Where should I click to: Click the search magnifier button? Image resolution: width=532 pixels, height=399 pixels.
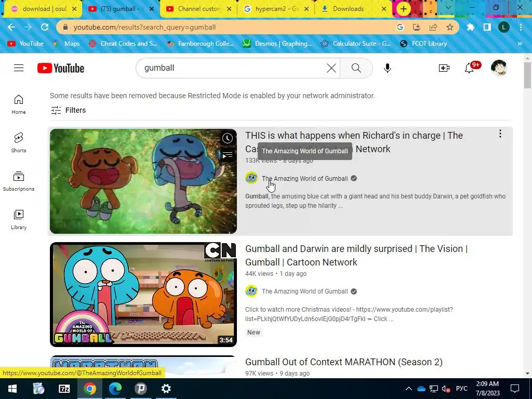tap(356, 68)
